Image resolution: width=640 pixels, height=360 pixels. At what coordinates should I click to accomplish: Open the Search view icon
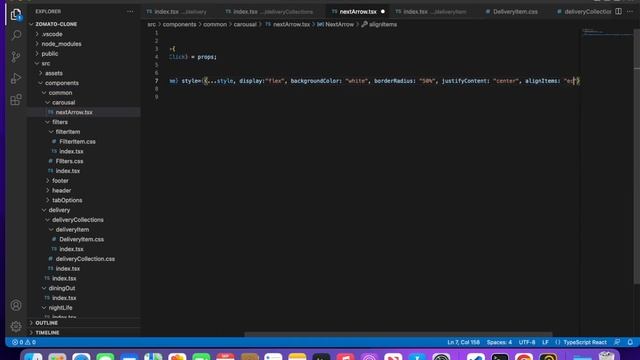coord(16,35)
